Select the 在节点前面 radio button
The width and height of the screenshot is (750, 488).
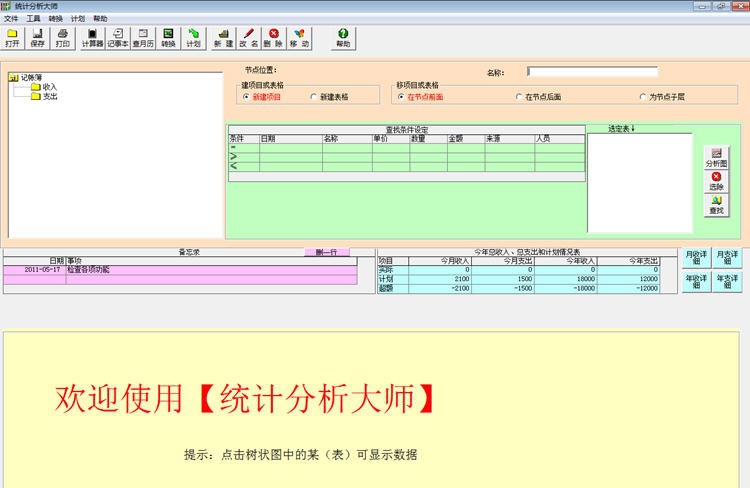[401, 97]
